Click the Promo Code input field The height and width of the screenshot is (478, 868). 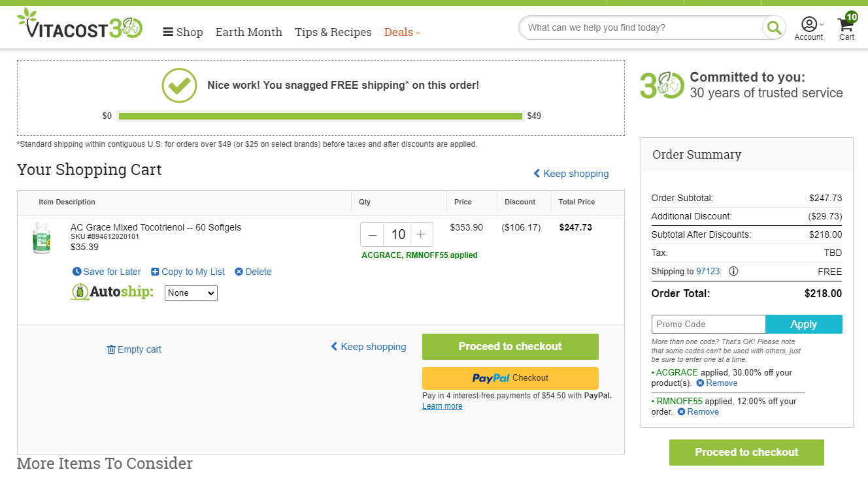709,325
